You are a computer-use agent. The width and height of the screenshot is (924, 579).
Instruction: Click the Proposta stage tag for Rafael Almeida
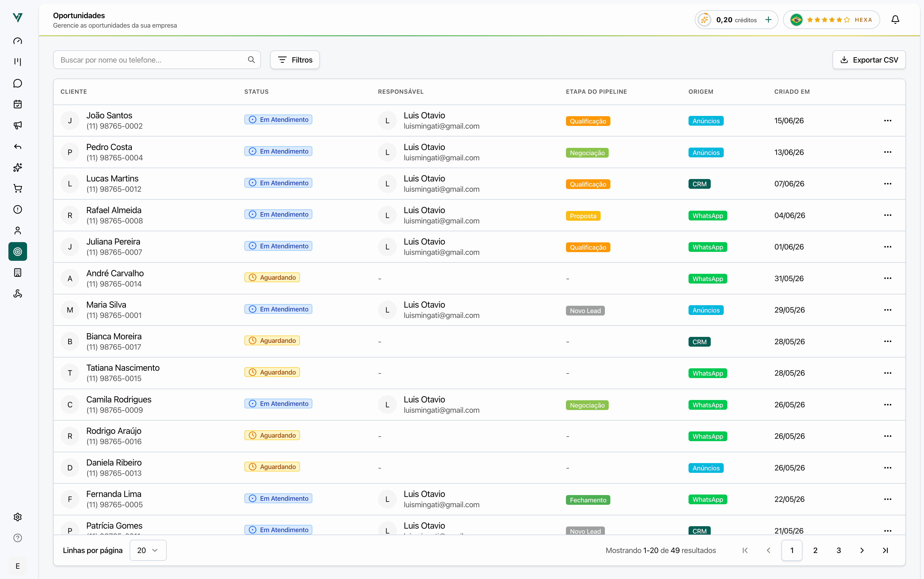tap(583, 216)
